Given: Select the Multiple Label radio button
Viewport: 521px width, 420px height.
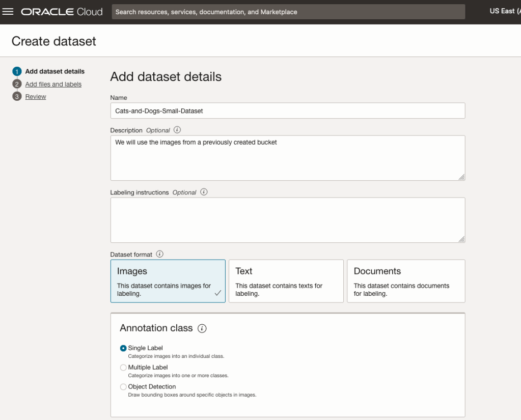Looking at the screenshot, I should point(123,368).
